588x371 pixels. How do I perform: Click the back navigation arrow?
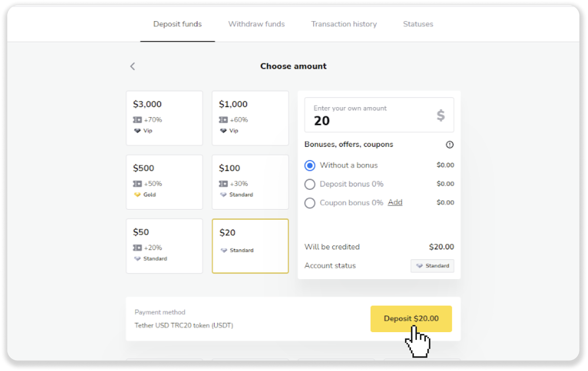(x=132, y=66)
